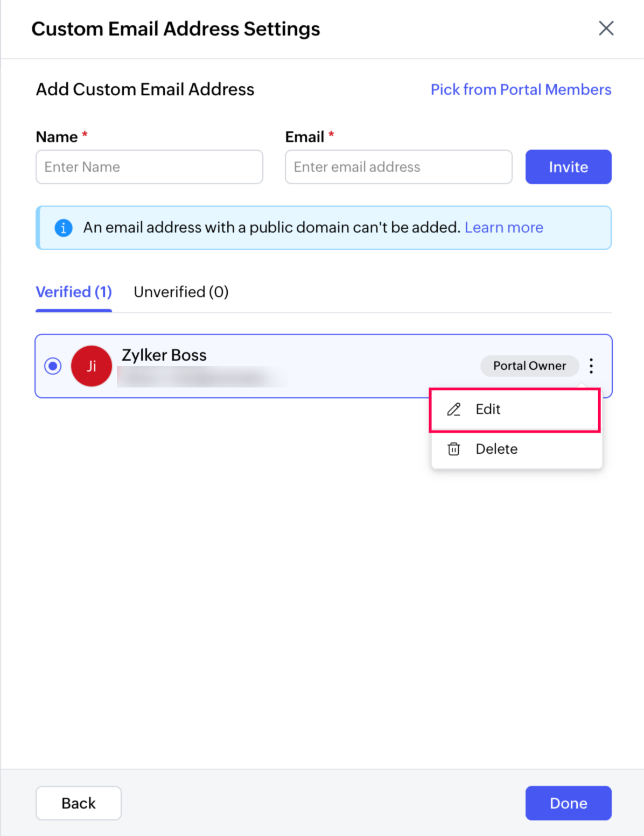Click the Back button
Viewport: 644px width, 836px height.
pyautogui.click(x=79, y=803)
